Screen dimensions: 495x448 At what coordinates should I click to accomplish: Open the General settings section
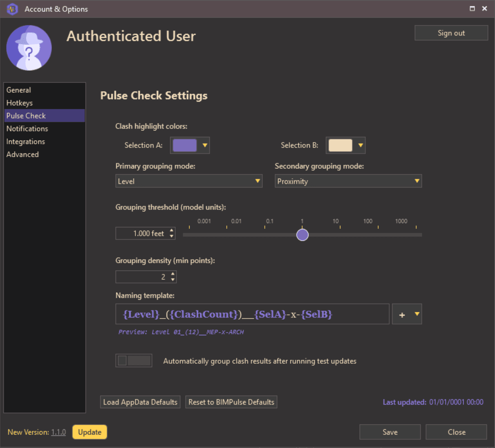pos(19,90)
